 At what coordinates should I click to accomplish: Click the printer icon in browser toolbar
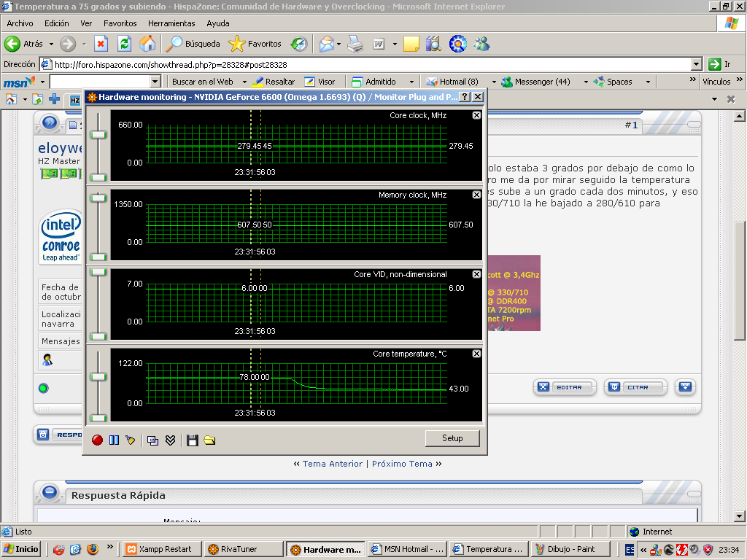[355, 44]
